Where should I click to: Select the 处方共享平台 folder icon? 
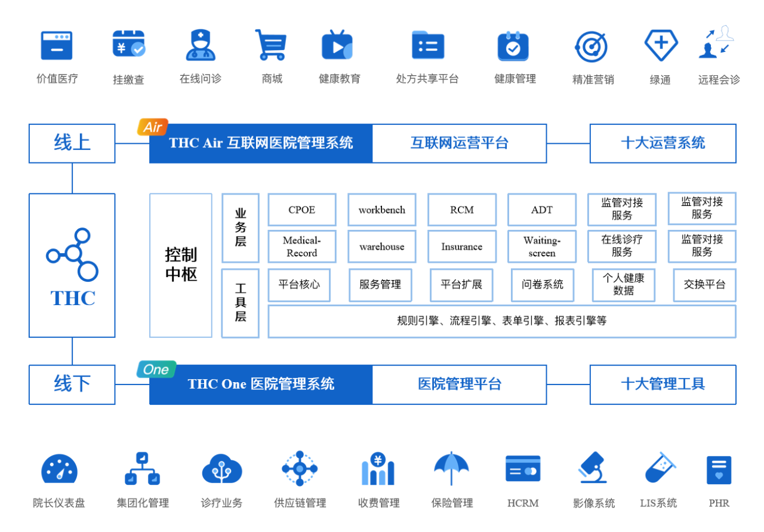pos(427,45)
